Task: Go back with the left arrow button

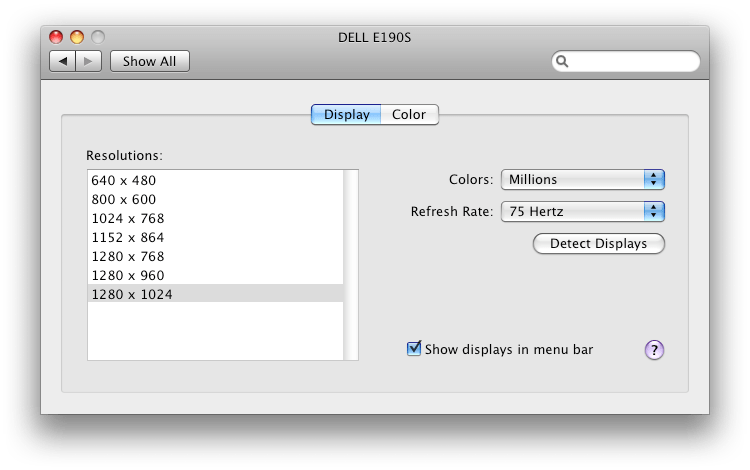Action: click(x=62, y=61)
